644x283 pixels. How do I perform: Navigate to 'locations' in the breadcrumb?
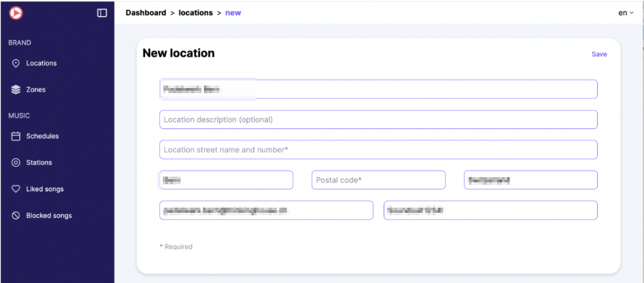(x=195, y=13)
